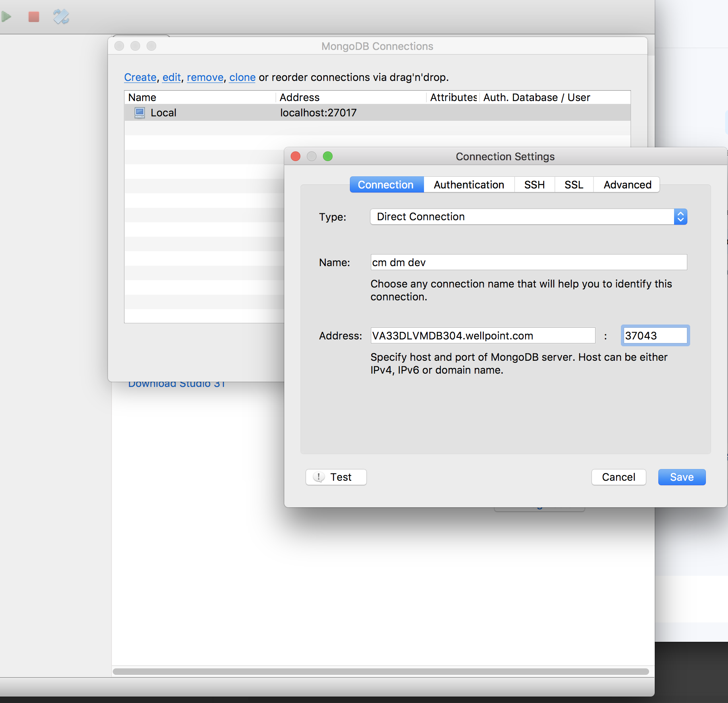Click the Create link in MongoDB Connections
The width and height of the screenshot is (728, 703).
coord(140,77)
